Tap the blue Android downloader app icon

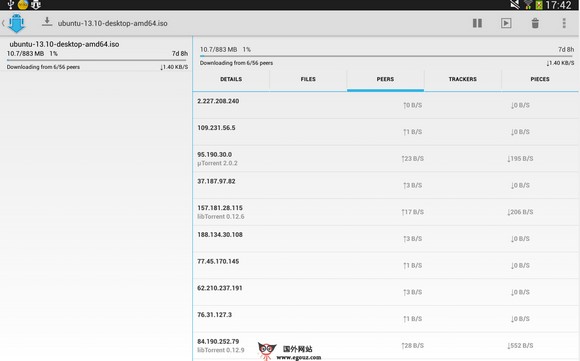pos(16,23)
